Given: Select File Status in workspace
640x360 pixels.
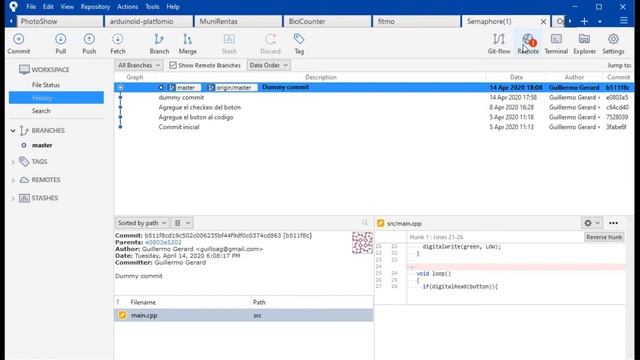Looking at the screenshot, I should (x=46, y=85).
